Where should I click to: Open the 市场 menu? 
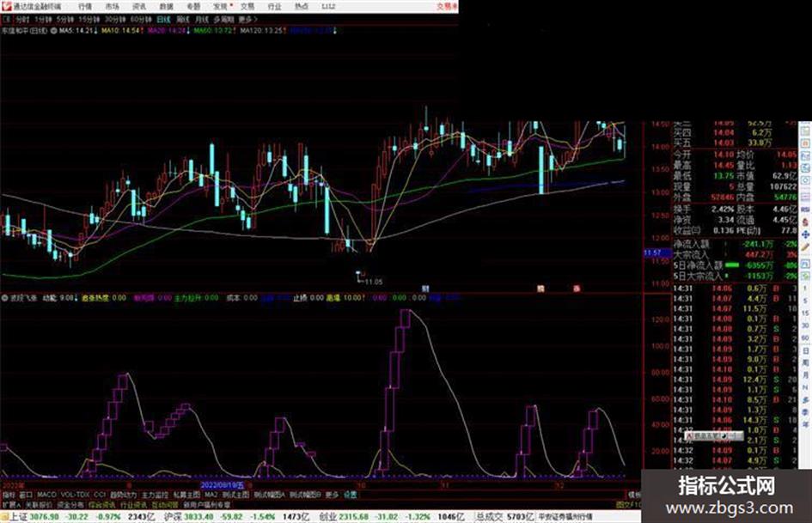click(112, 6)
